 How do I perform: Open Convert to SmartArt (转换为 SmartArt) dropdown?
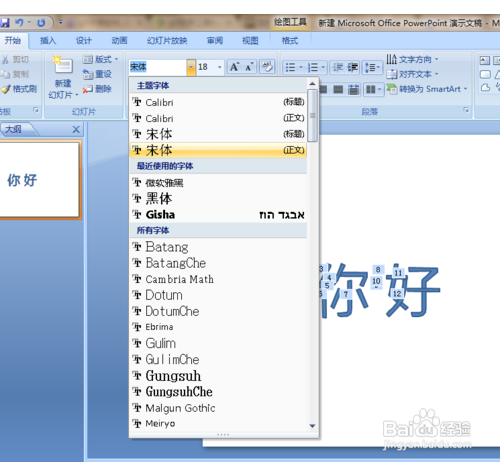427,89
